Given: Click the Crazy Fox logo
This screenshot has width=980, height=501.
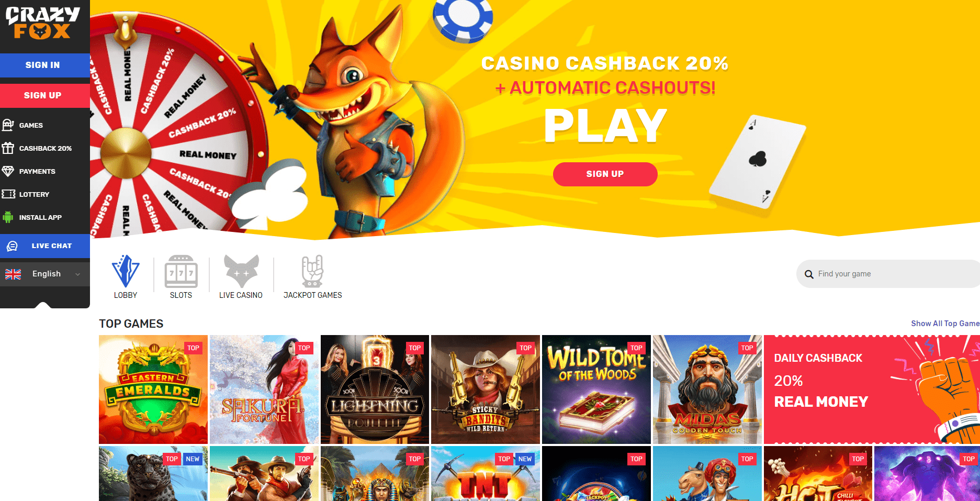Looking at the screenshot, I should coord(43,23).
